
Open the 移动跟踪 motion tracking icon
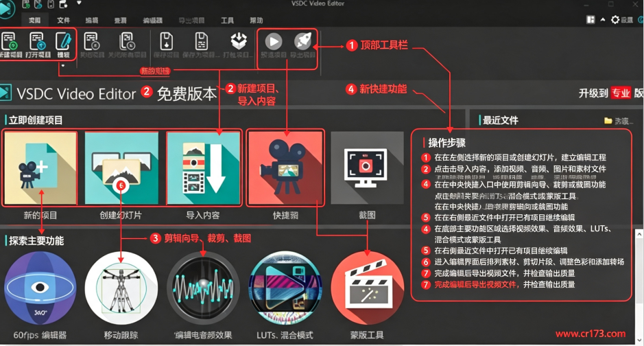click(121, 288)
